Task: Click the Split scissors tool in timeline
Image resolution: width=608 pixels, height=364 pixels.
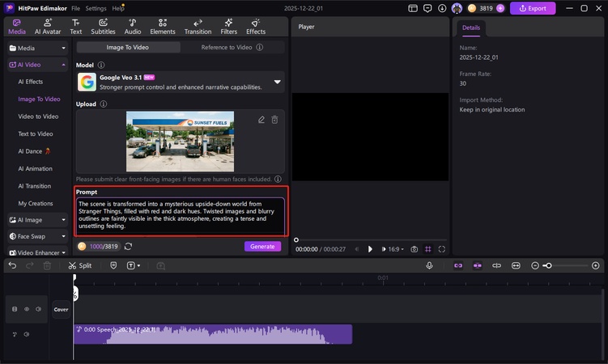Action: point(79,265)
